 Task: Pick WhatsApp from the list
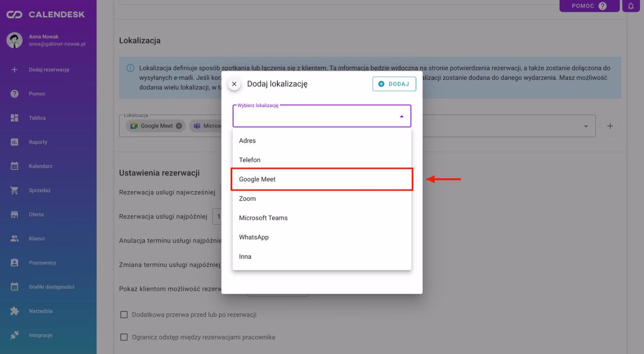322,237
